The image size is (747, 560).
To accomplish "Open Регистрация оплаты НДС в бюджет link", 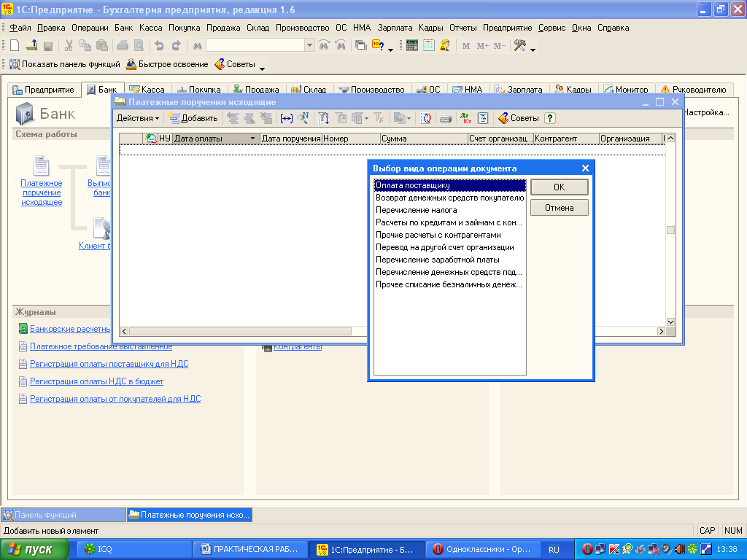I will (97, 381).
